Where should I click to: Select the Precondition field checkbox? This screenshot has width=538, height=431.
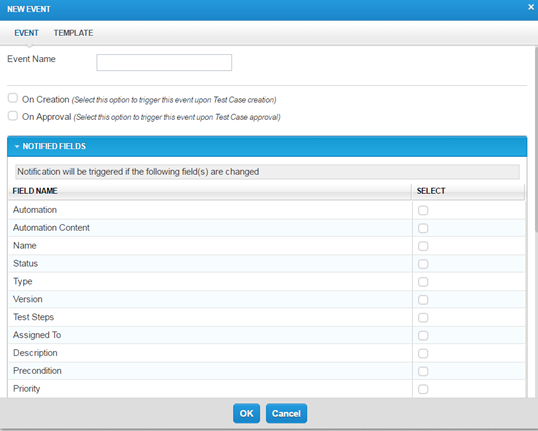coord(423,371)
